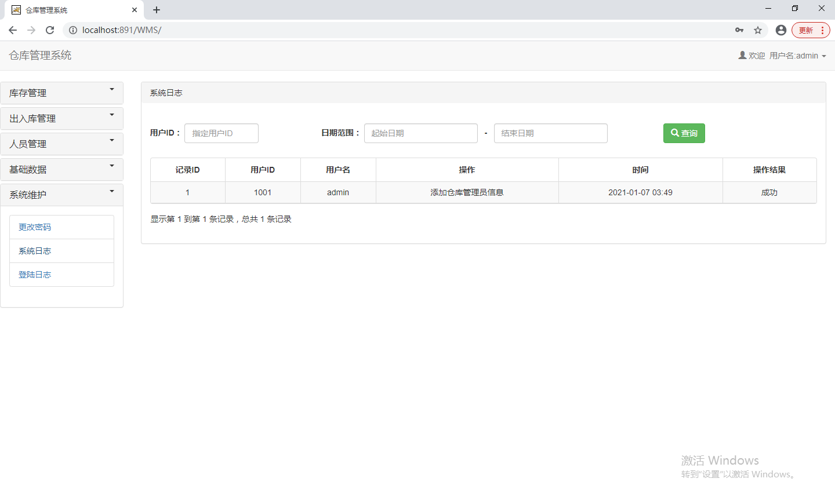Click the 记录ID column header
The image size is (835, 504).
188,170
